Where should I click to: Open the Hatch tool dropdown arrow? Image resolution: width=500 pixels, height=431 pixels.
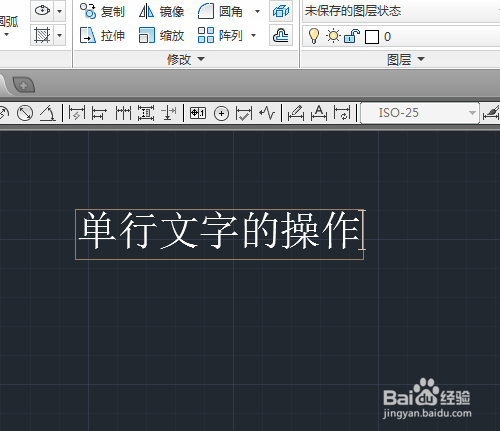tap(59, 35)
